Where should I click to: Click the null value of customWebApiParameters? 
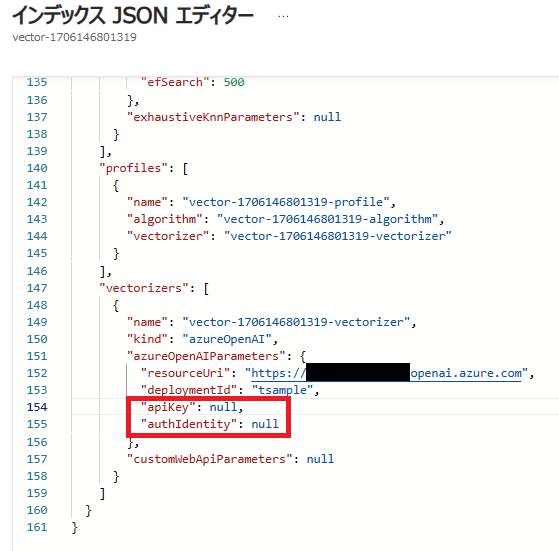coord(320,459)
